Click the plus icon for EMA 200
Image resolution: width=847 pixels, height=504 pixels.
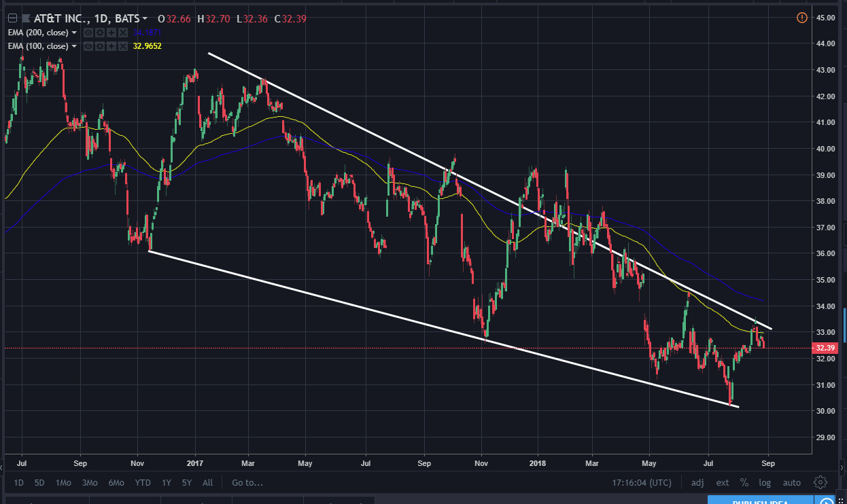111,33
